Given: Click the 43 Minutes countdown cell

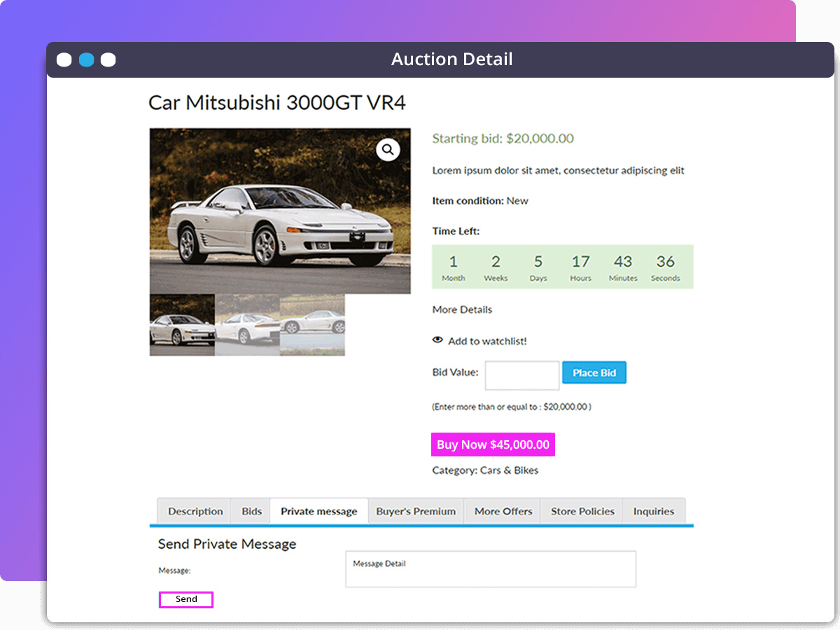Looking at the screenshot, I should (x=623, y=267).
